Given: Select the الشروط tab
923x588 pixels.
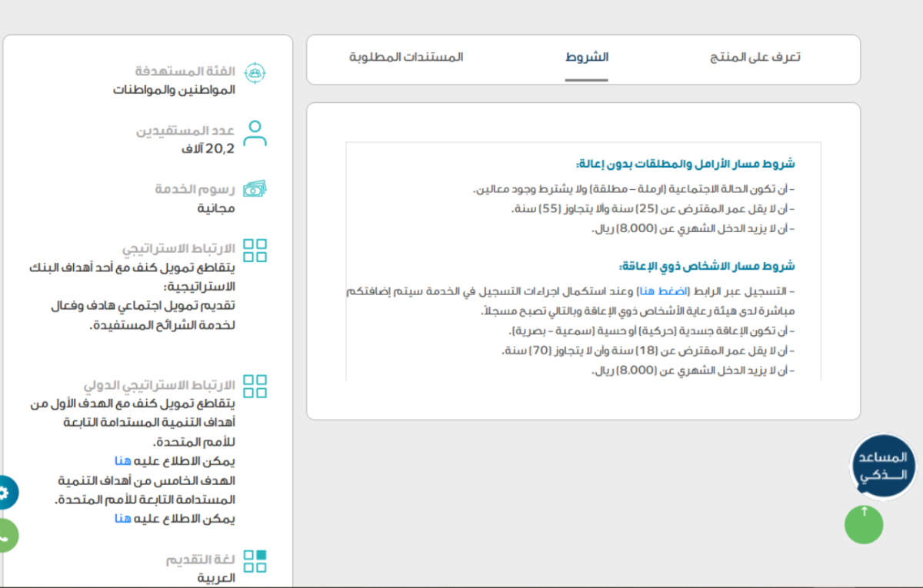Looking at the screenshot, I should point(586,58).
